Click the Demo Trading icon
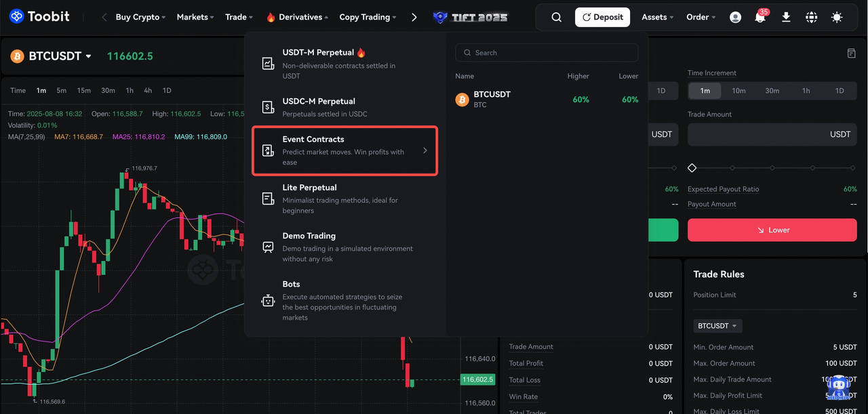The height and width of the screenshot is (414, 868). tap(268, 247)
